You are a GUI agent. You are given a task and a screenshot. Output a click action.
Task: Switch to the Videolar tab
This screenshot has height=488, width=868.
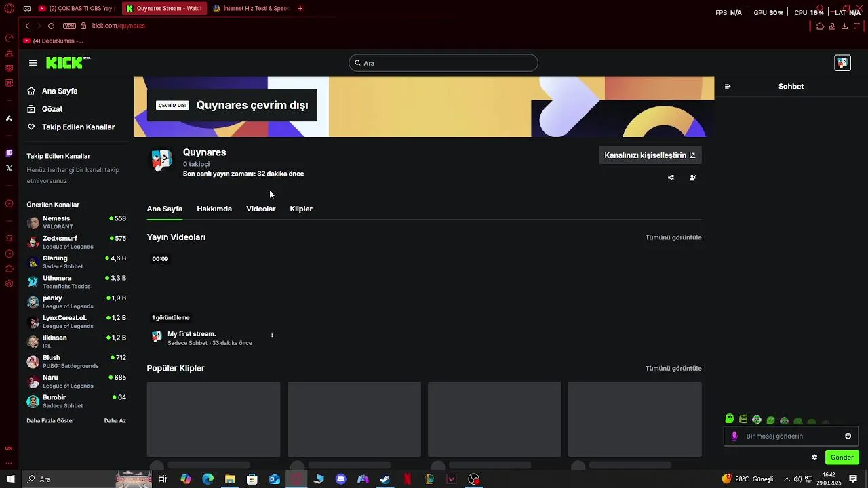[x=261, y=209]
